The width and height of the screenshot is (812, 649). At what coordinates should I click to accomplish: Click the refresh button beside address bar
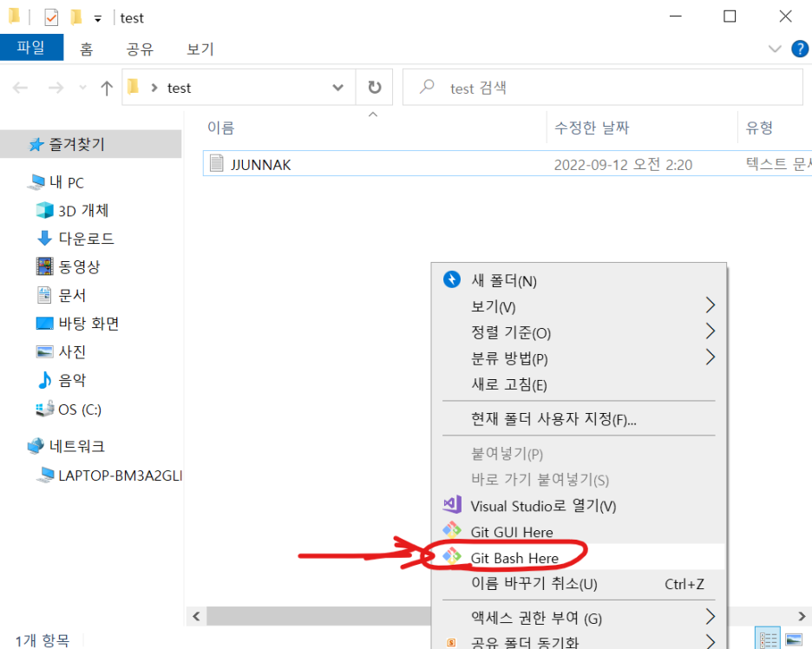click(375, 87)
